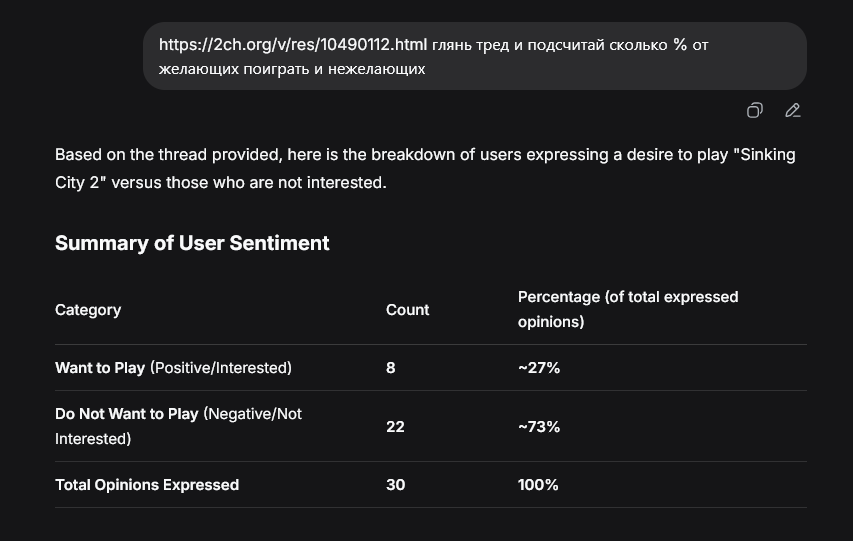The image size is (853, 541).
Task: Select the Do Not Want to Play label
Action: 127,414
